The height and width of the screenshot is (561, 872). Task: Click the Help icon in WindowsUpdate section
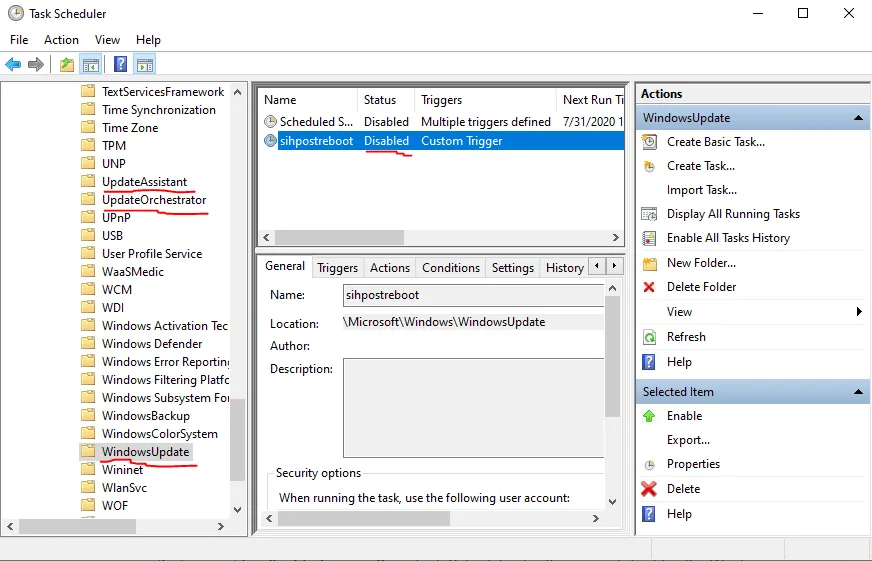[648, 362]
